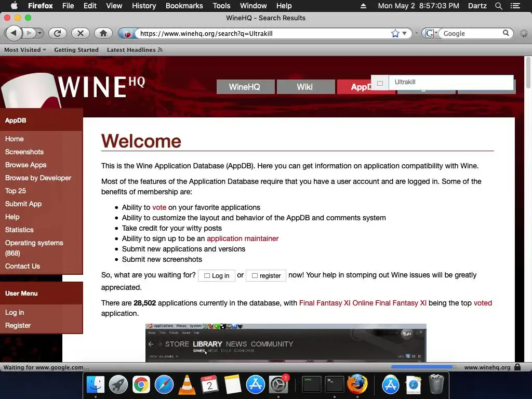Viewport: 532px width, 399px height.
Task: Open the Steam screenshot thumbnail
Action: pyautogui.click(x=286, y=343)
